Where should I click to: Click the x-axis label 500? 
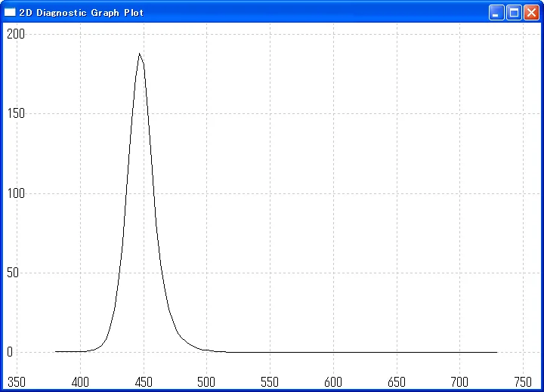(206, 382)
